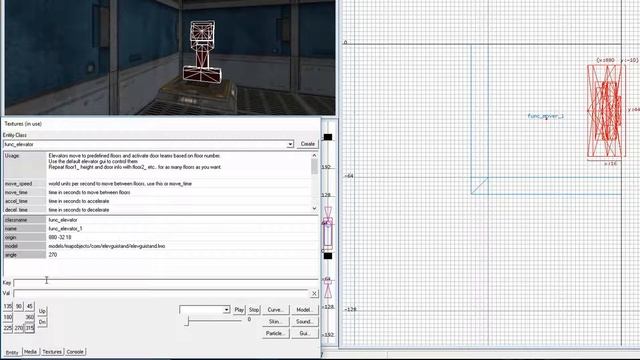This screenshot has height=360, width=640.
Task: Select the origin key row
Action: (161, 237)
